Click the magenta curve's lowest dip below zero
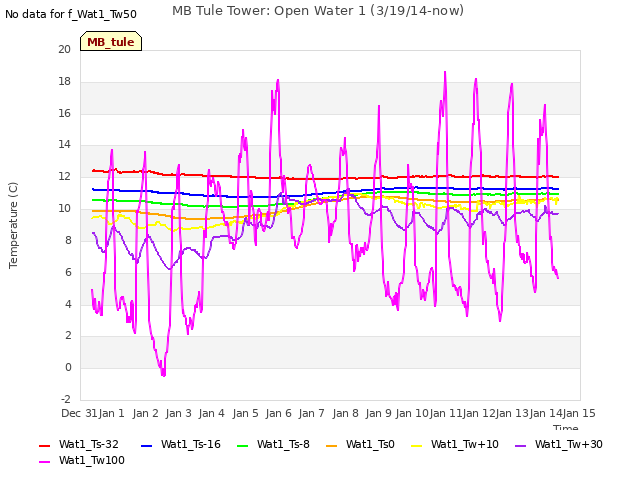The height and width of the screenshot is (480, 640). pyautogui.click(x=163, y=374)
